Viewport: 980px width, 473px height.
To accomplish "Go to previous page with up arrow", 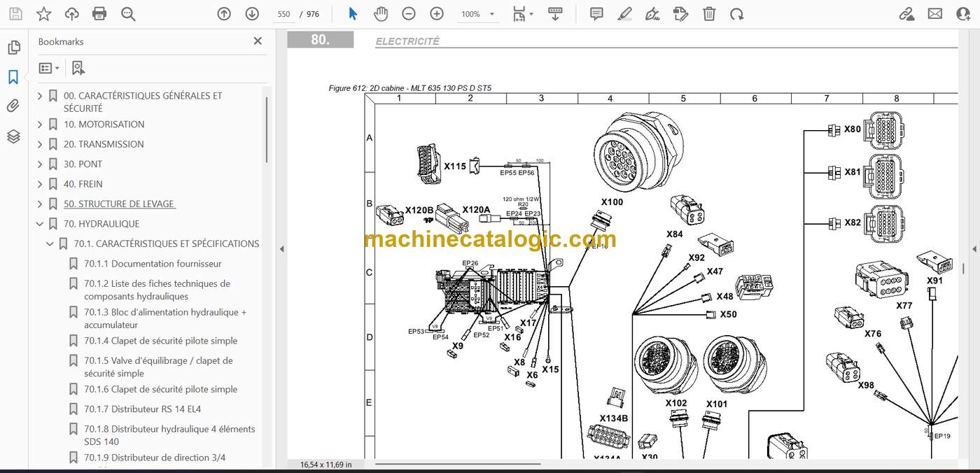I will (224, 14).
